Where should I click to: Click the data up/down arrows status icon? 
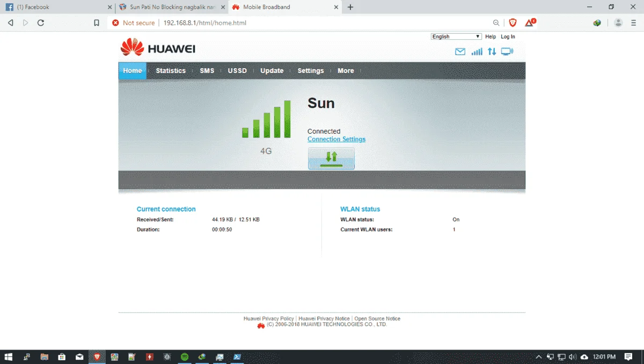pyautogui.click(x=492, y=52)
